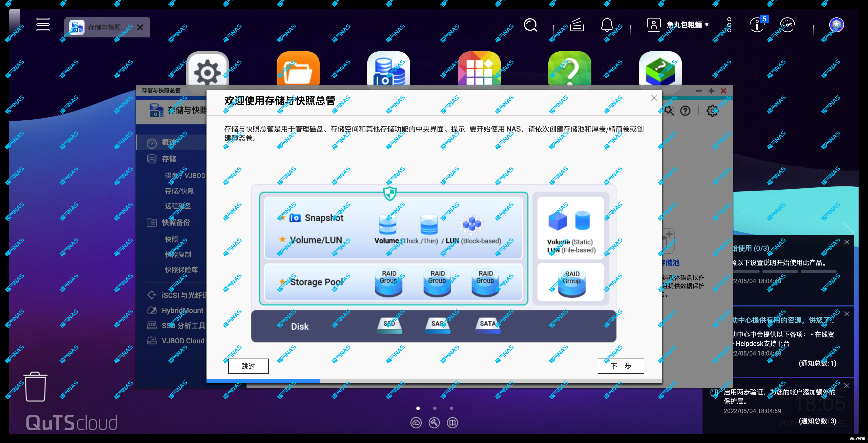Click the 跳过 skip button
The image size is (868, 443).
[248, 366]
